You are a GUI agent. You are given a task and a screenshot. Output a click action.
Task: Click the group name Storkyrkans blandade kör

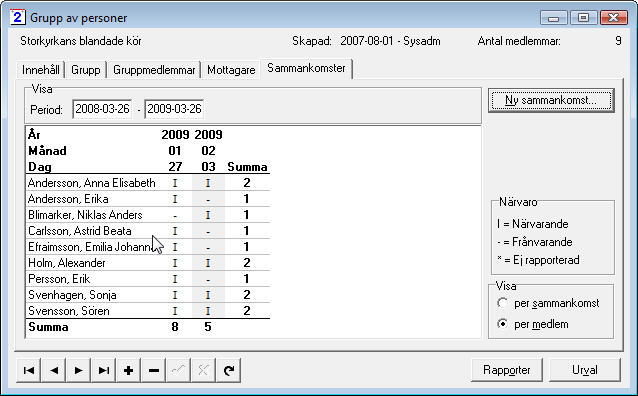click(81, 41)
